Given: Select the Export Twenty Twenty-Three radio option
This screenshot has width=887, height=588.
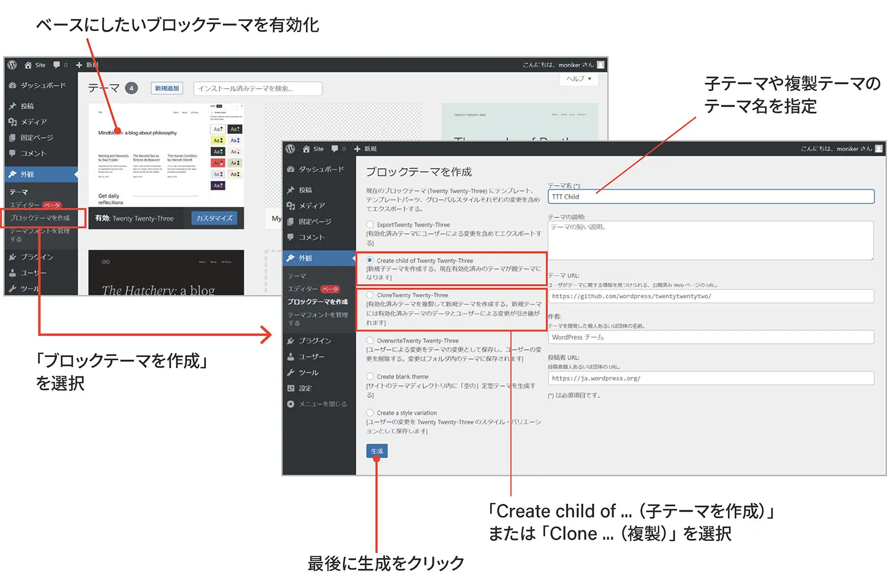Looking at the screenshot, I should tap(370, 224).
